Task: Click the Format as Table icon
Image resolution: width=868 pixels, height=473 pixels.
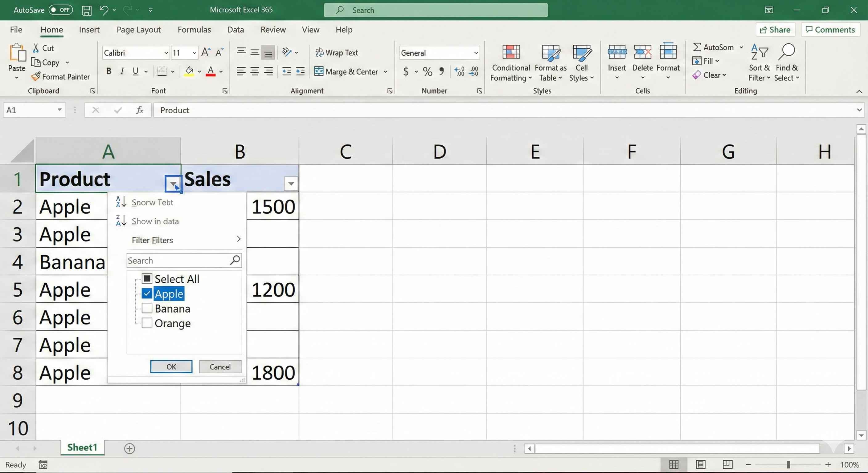Action: [x=551, y=53]
